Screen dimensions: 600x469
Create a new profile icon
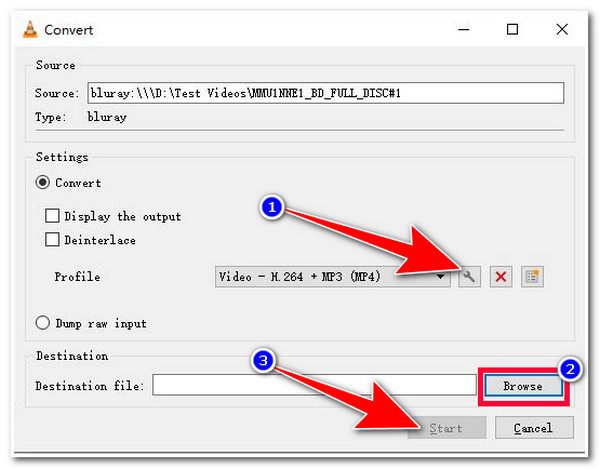(532, 276)
